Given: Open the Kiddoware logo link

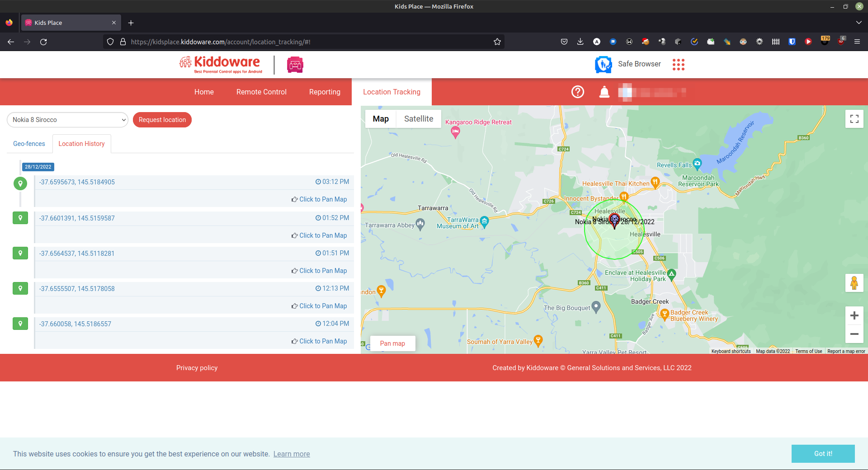Looking at the screenshot, I should (x=221, y=65).
